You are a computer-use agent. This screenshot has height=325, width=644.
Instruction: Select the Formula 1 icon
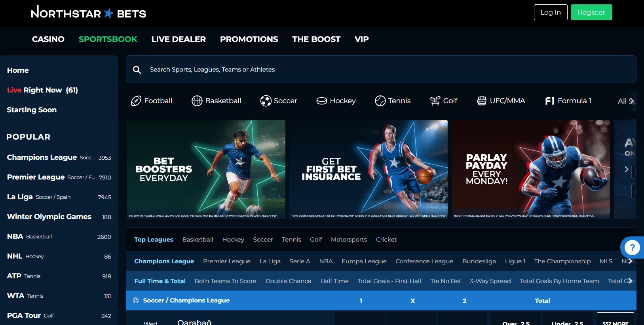click(x=549, y=101)
